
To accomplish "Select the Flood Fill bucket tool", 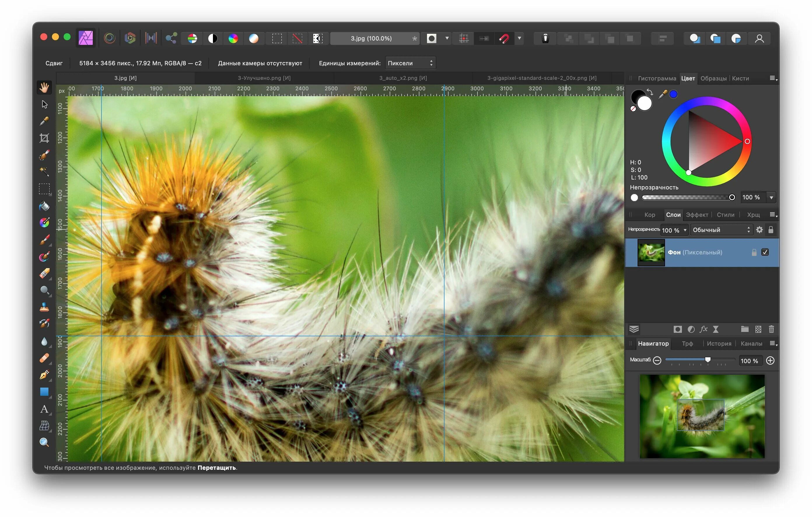I will (x=44, y=205).
